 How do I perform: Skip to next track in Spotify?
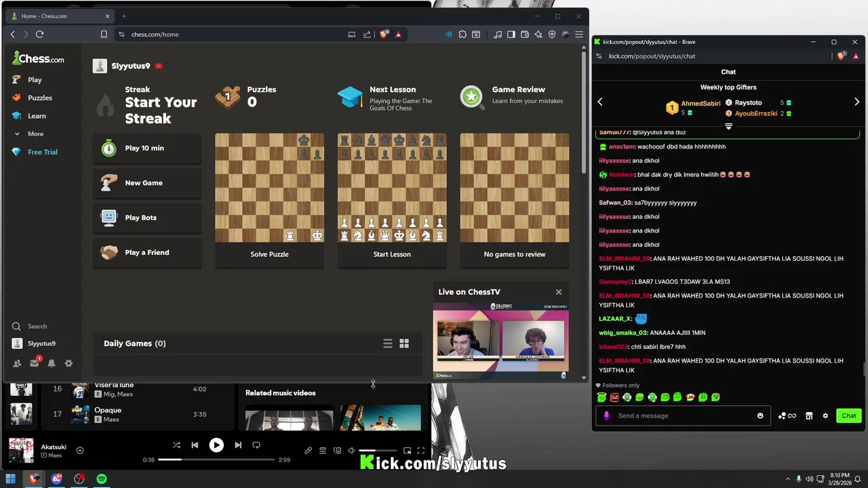238,445
